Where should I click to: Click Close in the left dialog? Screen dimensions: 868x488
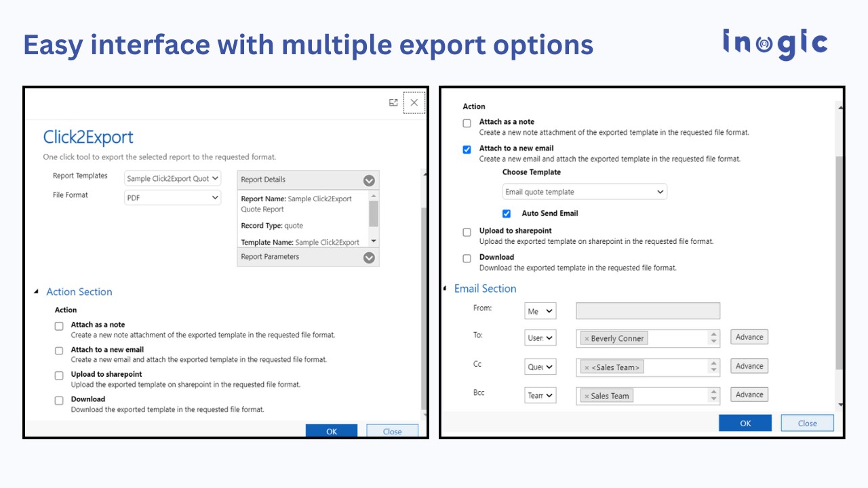[393, 431]
